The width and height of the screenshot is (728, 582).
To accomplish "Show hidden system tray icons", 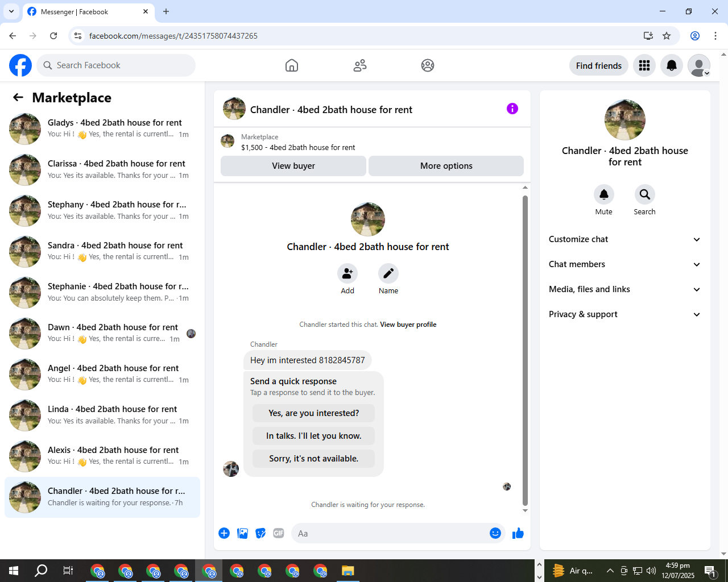I will pos(610,571).
